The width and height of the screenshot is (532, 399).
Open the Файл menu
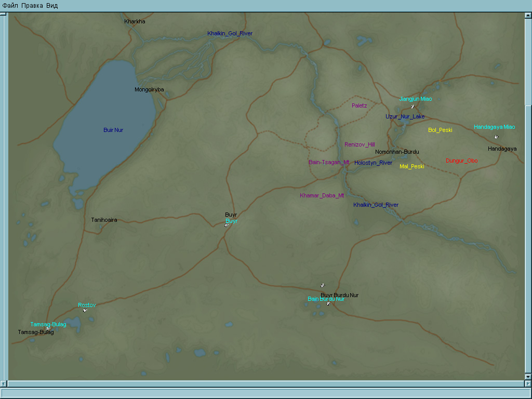tap(10, 6)
